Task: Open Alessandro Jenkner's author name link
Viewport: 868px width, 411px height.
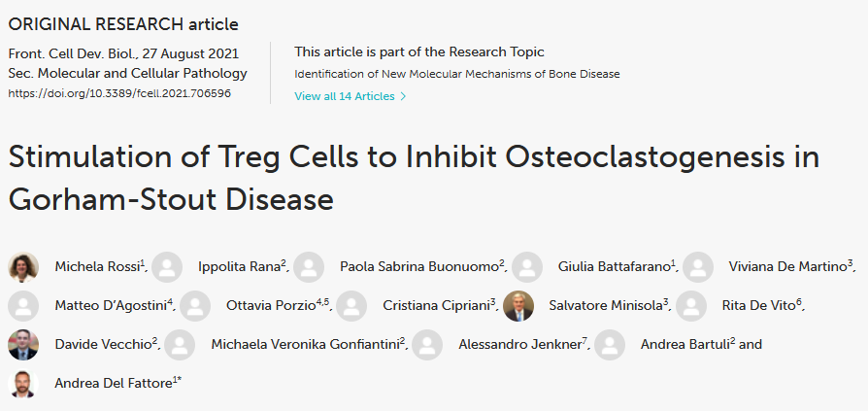Action: 519,344
